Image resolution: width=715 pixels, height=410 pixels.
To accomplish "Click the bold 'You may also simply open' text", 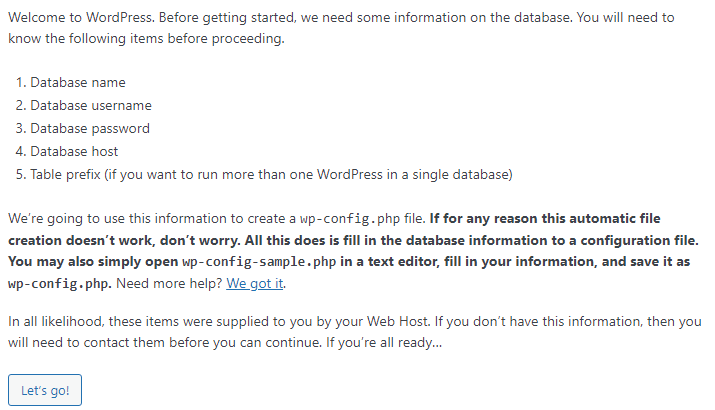I will click(93, 262).
